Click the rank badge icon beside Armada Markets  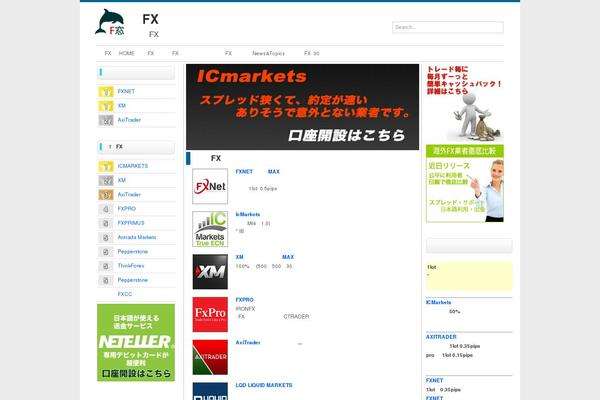[x=106, y=237]
